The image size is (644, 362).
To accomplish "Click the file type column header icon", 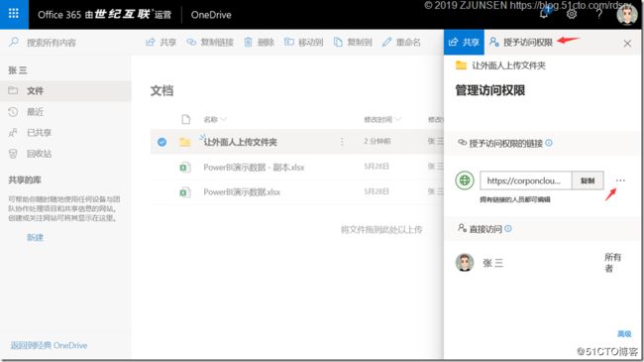I will [186, 119].
